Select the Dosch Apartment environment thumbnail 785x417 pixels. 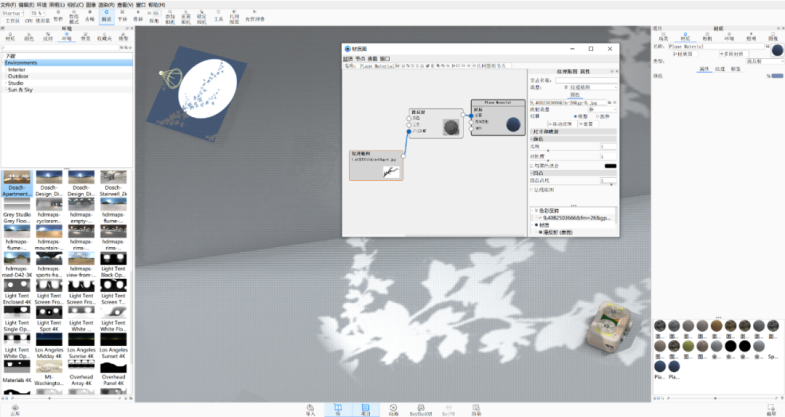[x=16, y=182]
